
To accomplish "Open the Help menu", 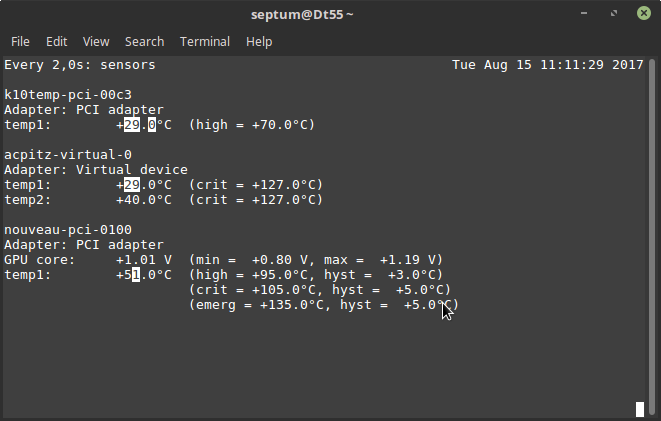I will click(259, 42).
